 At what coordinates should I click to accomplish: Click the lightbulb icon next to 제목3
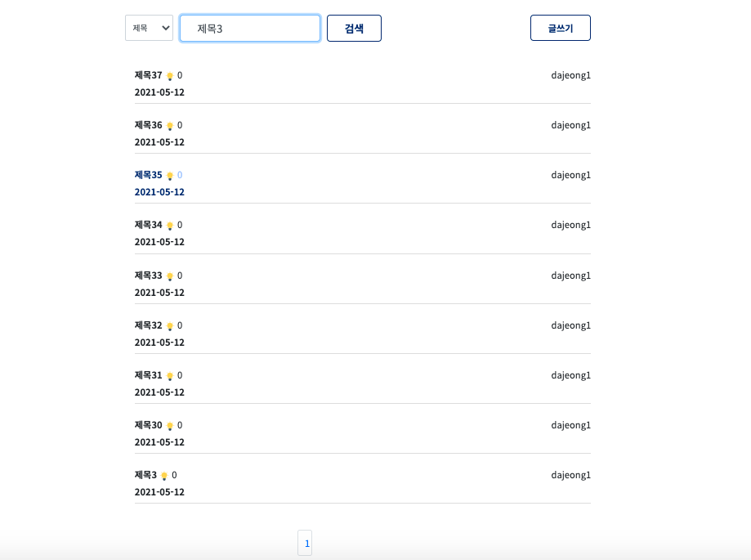[163, 475]
